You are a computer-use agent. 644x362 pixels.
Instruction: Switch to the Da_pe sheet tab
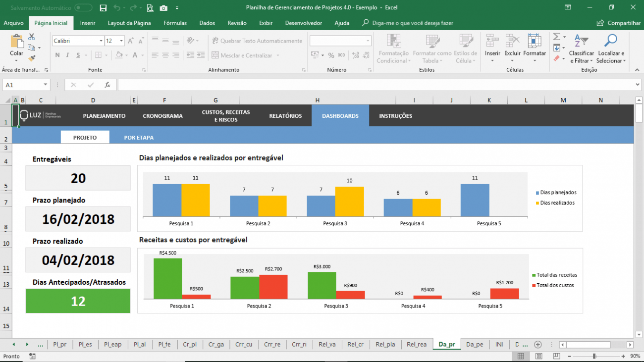click(474, 344)
